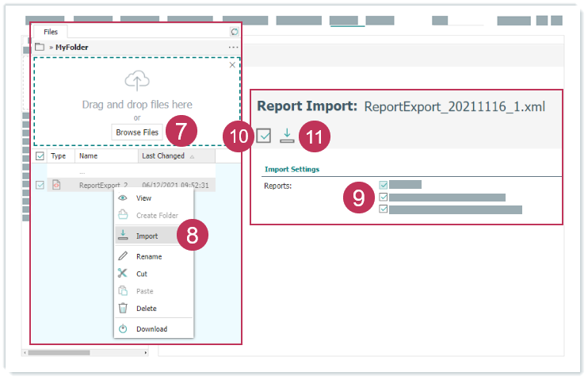Viewport: 588px width, 380px height.
Task: Choose Import from the context menu
Action: (x=146, y=236)
